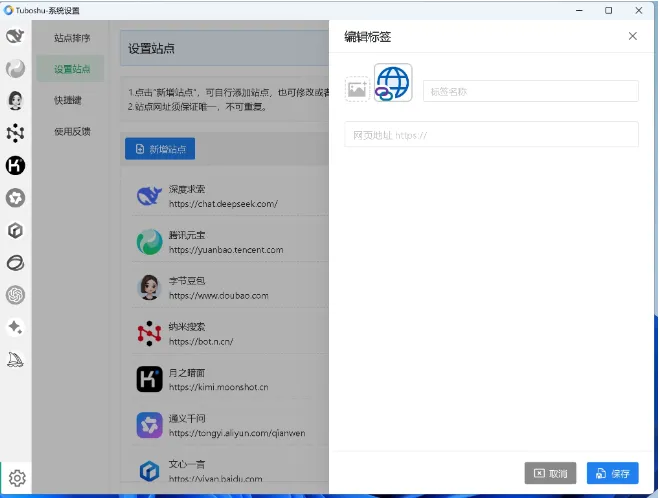Click the 字节豆包 site name
660x498 pixels.
[186, 280]
